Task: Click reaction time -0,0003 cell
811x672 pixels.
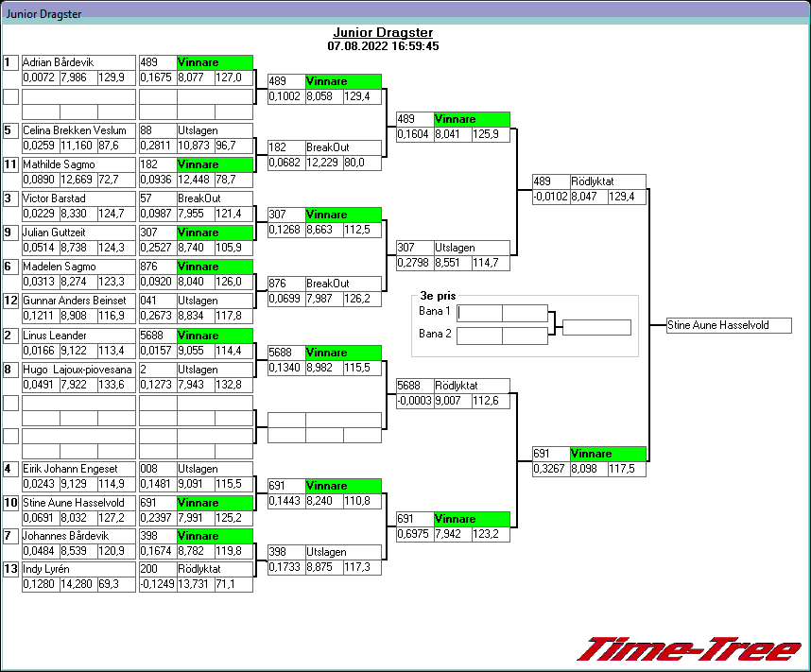Action: [x=415, y=401]
